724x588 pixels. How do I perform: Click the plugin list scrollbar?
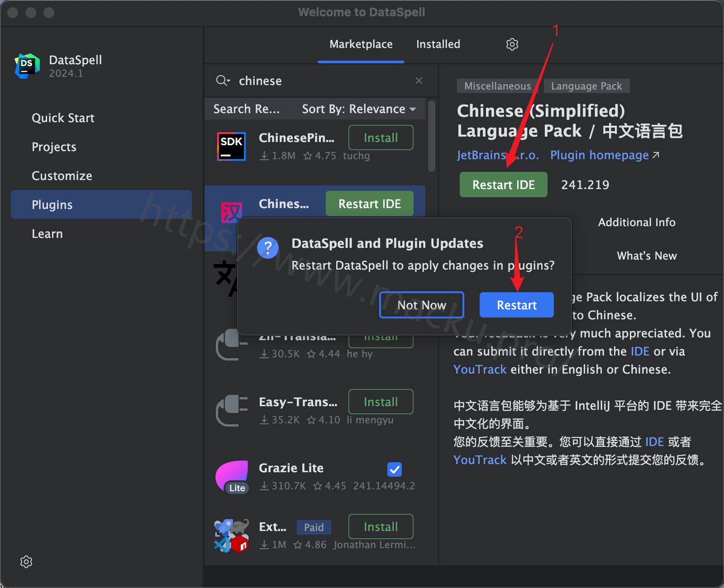coord(432,136)
